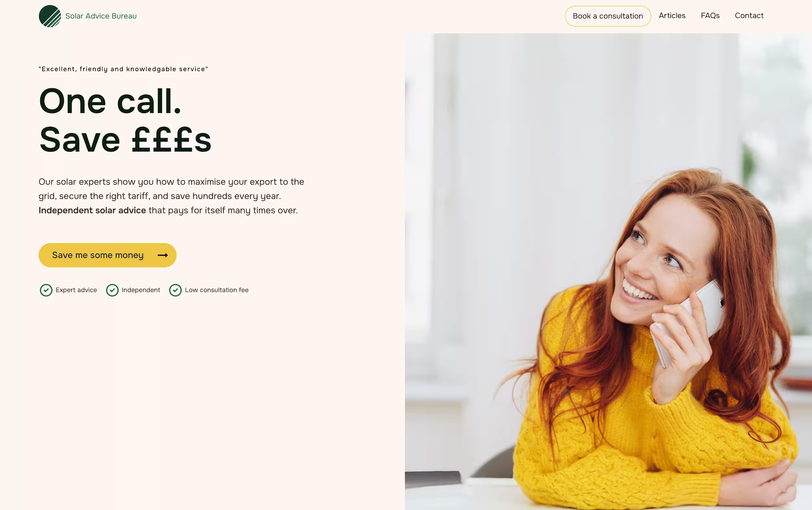Click the solar experts description paragraph
The height and width of the screenshot is (510, 812).
171,196
